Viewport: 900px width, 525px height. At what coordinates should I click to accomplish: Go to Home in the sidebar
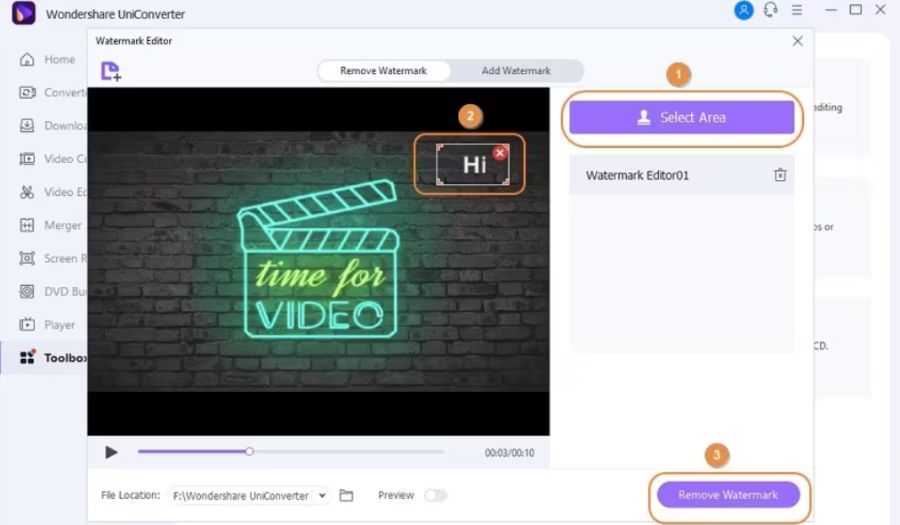click(x=48, y=60)
